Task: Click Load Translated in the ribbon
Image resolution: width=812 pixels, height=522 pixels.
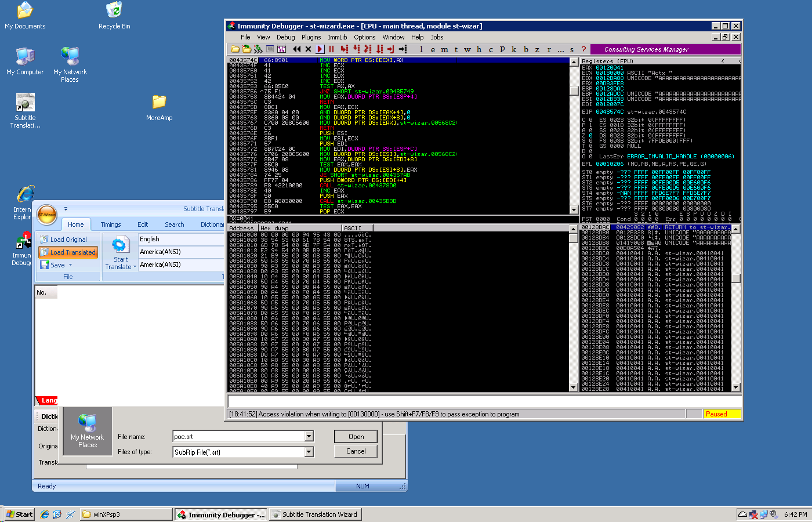Action: click(x=68, y=252)
